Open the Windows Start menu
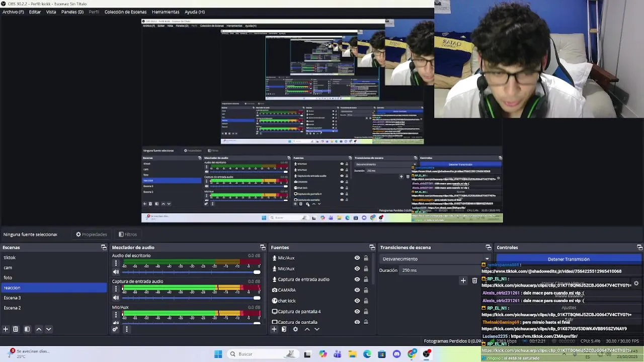Image resolution: width=644 pixels, height=362 pixels. click(x=218, y=354)
